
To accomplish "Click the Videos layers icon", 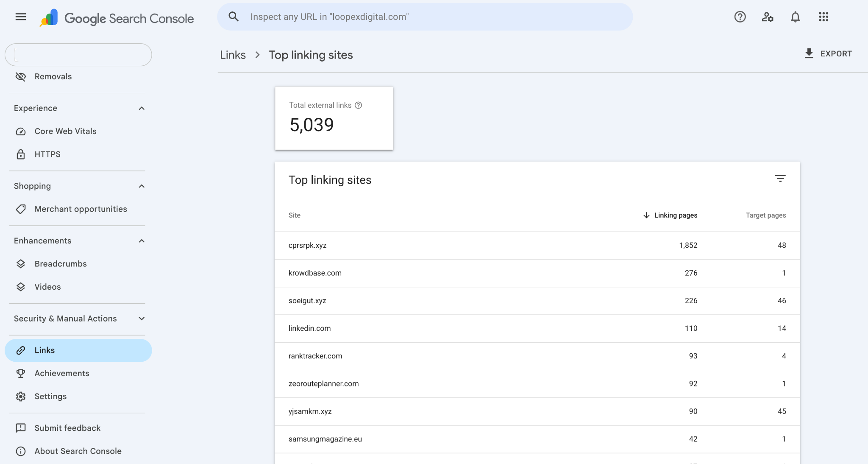I will (21, 287).
